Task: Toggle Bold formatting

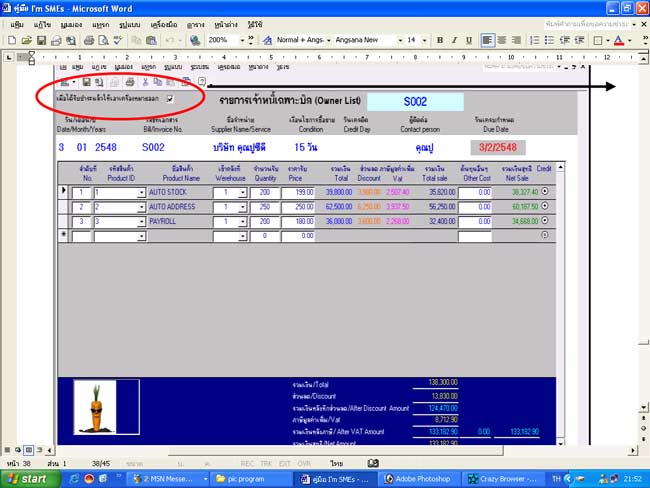Action: point(440,40)
